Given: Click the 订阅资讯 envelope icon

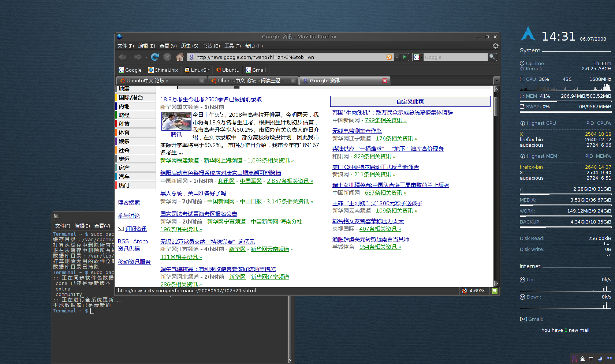Looking at the screenshot, I should (x=121, y=229).
